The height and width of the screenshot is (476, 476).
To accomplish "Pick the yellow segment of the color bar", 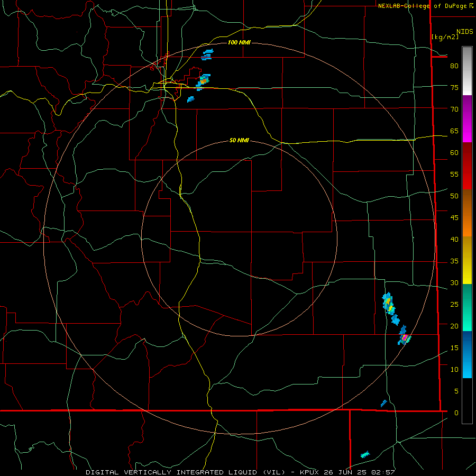I will pyautogui.click(x=467, y=260).
